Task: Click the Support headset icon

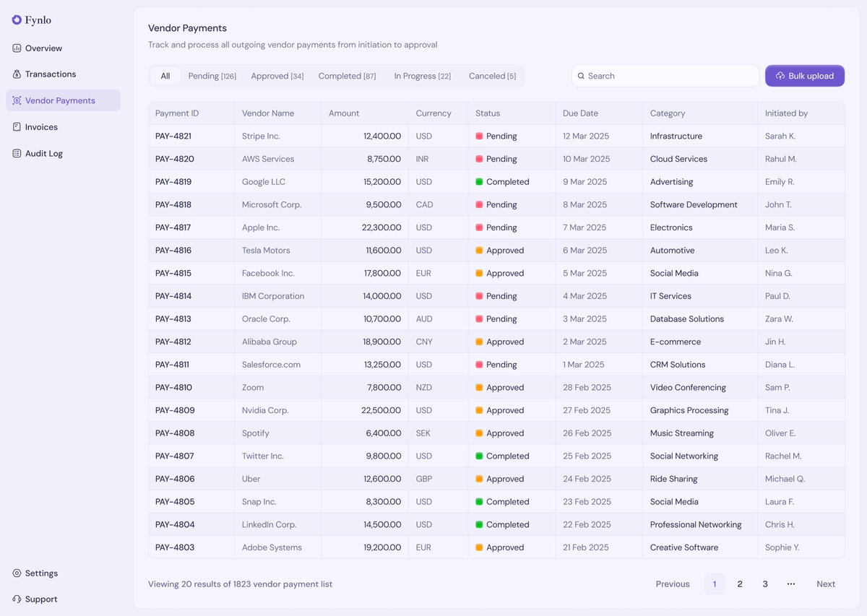Action: tap(17, 599)
